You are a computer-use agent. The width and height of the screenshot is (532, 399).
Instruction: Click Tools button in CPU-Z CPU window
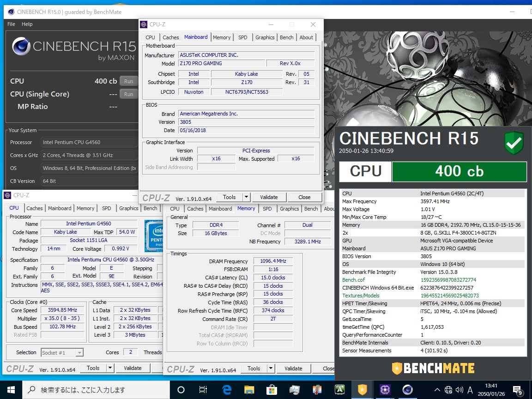(93, 368)
